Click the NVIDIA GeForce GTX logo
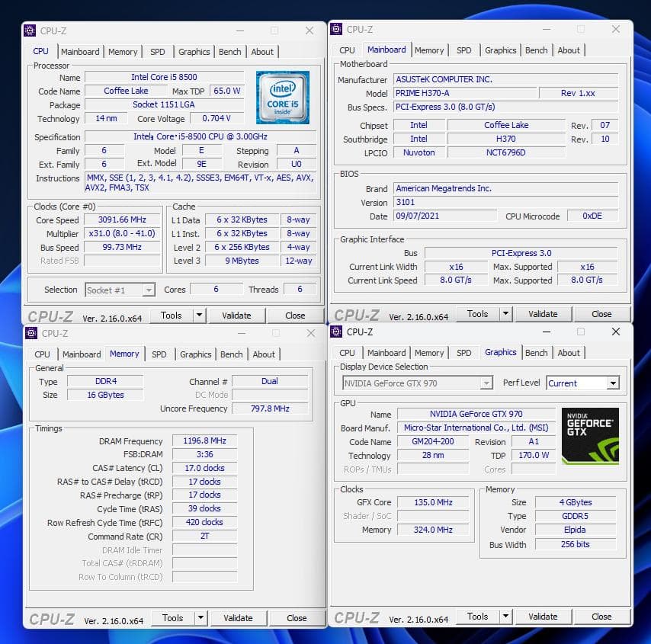The height and width of the screenshot is (644, 651). click(x=588, y=435)
